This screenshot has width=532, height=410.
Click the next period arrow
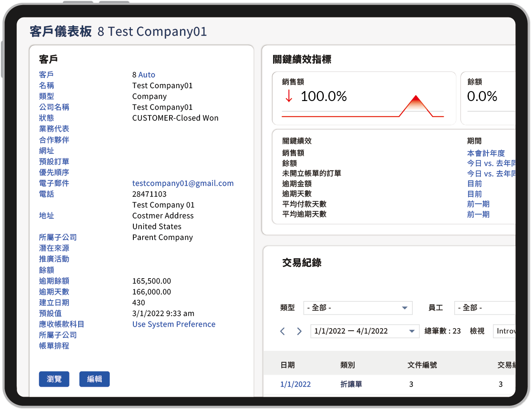coord(299,331)
